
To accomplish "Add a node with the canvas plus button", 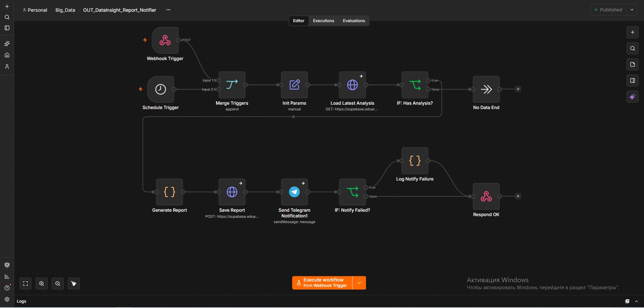I will tap(633, 32).
